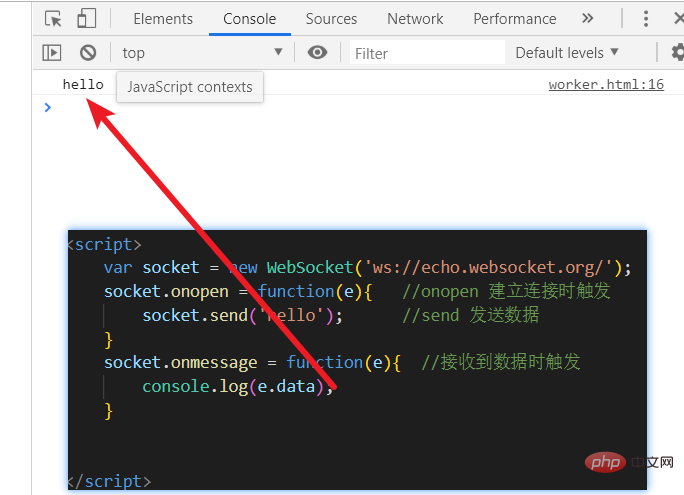The height and width of the screenshot is (495, 684).
Task: Activate the inspect element picker icon
Action: coord(54,19)
